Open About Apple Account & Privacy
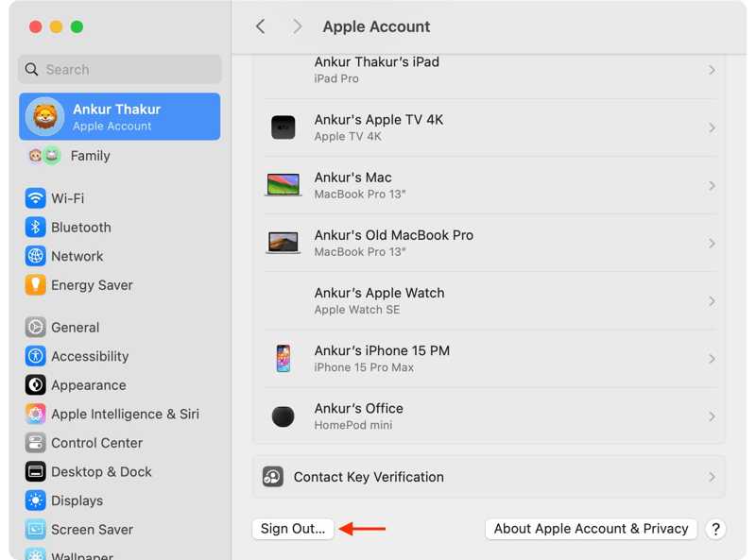Screen dimensions: 756x560 pyautogui.click(x=591, y=529)
